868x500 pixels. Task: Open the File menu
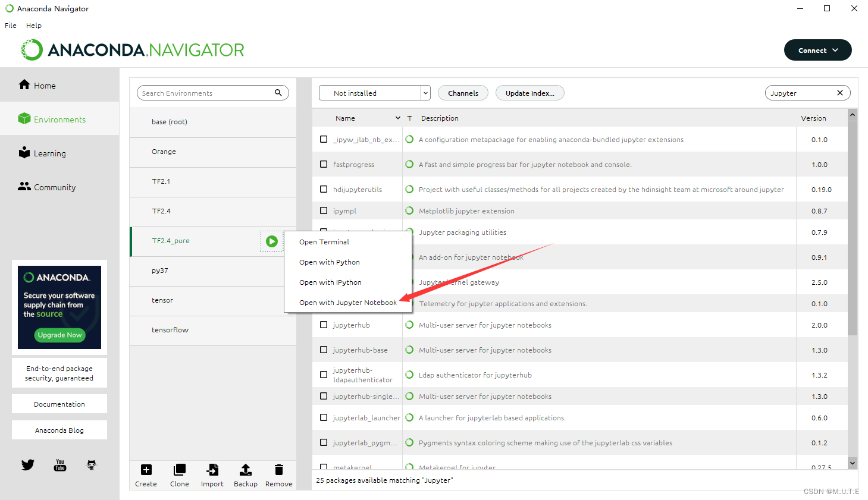(x=11, y=26)
